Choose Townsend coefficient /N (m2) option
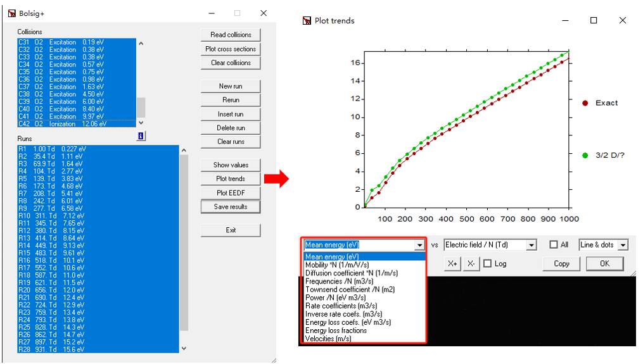Screen dimensions: 643x364 364,289
